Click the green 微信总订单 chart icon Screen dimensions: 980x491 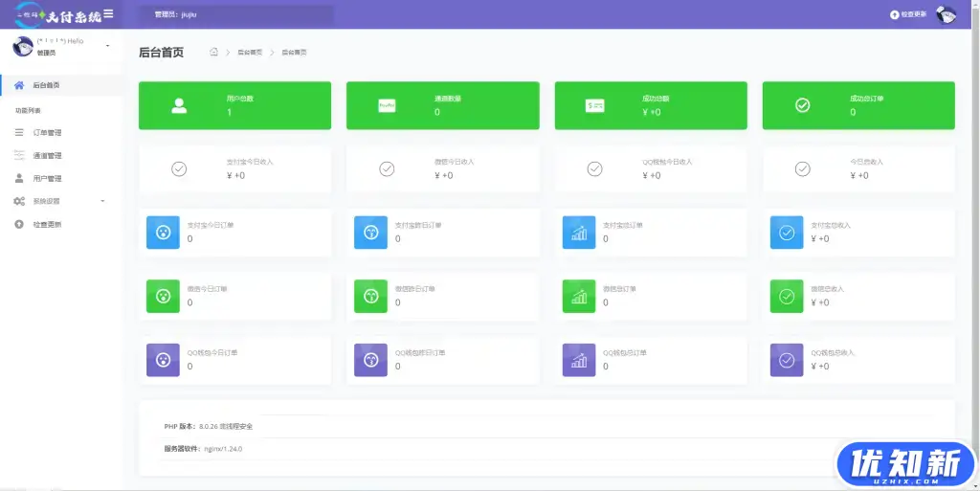click(578, 296)
